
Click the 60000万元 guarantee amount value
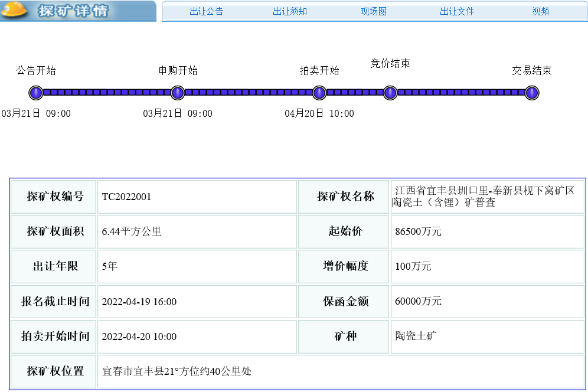tap(418, 301)
